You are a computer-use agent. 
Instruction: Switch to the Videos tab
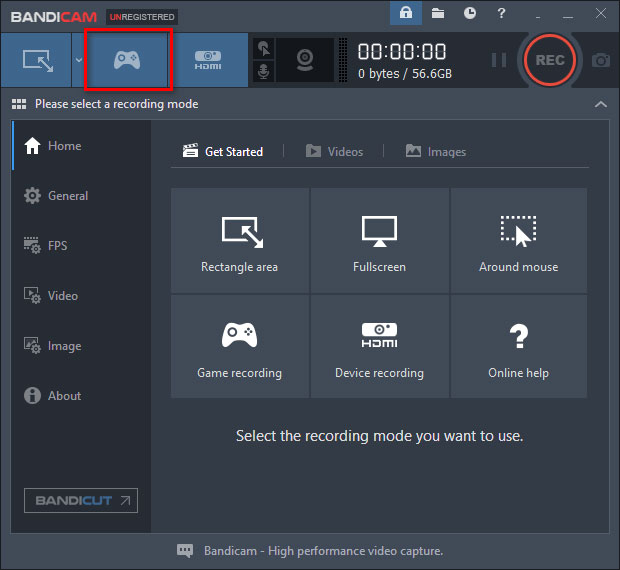334,151
